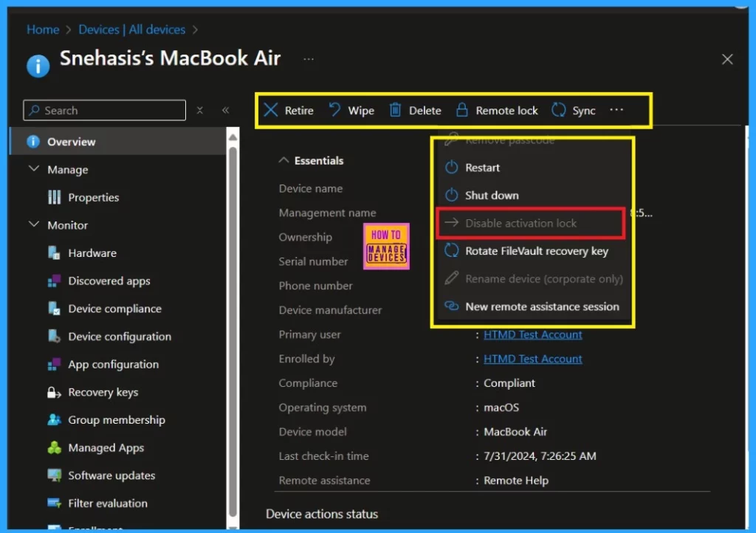This screenshot has width=756, height=533.
Task: Click the device info icon beside title
Action: click(38, 66)
